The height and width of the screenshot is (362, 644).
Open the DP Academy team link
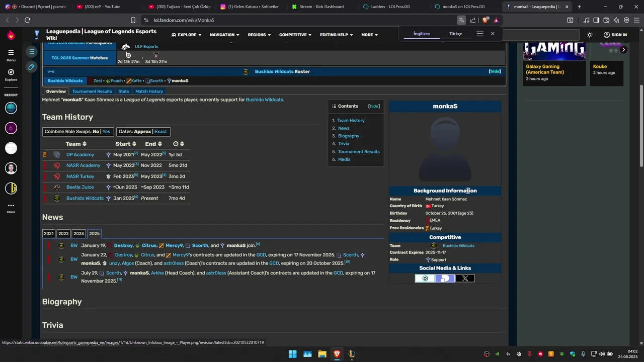tap(80, 155)
